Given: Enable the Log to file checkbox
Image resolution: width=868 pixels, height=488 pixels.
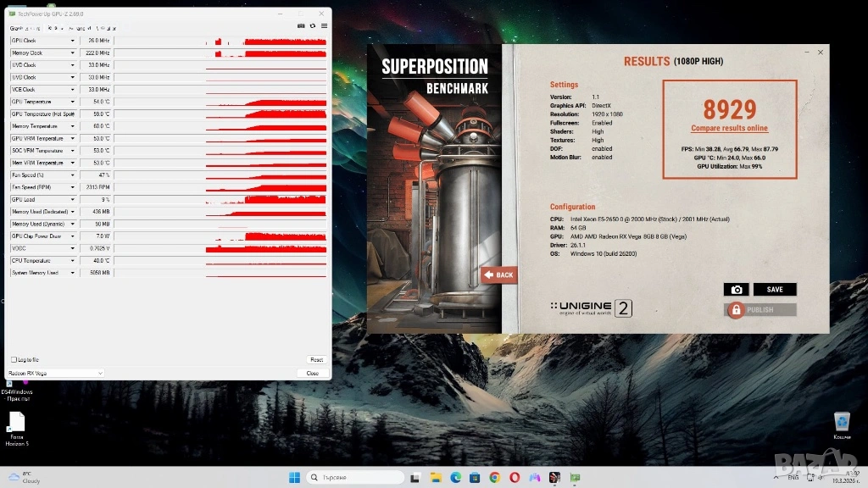Looking at the screenshot, I should (x=14, y=359).
